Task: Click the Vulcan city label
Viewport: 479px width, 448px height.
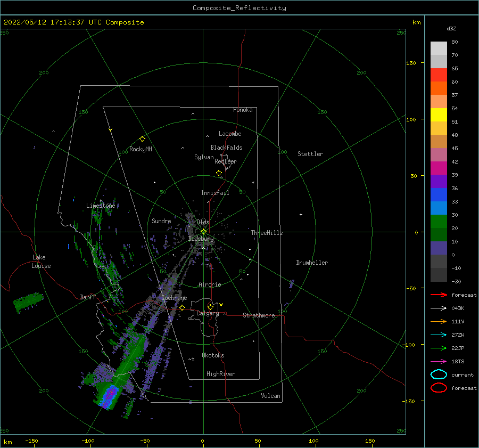Action: (x=270, y=396)
